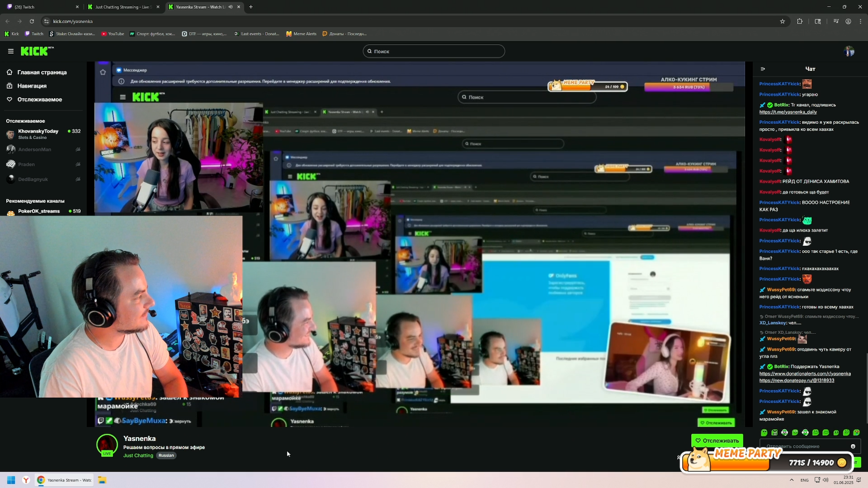
Task: Open a new browser tab
Action: (x=251, y=7)
